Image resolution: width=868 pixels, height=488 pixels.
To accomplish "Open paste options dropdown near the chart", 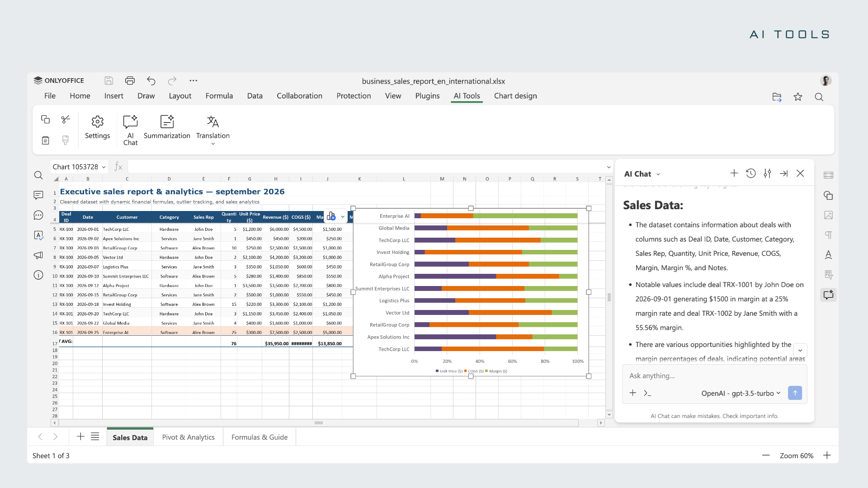I will (x=343, y=217).
